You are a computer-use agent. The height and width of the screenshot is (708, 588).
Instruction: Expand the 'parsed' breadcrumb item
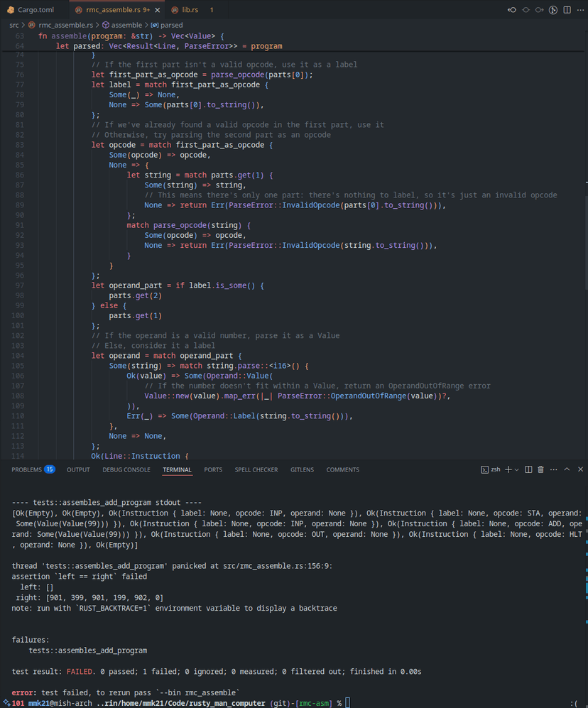point(171,25)
